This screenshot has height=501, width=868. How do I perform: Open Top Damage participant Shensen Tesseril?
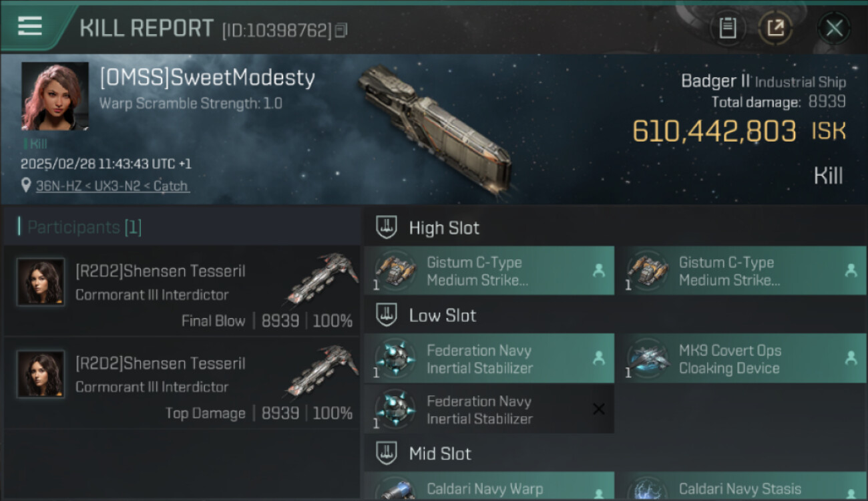coord(182,383)
